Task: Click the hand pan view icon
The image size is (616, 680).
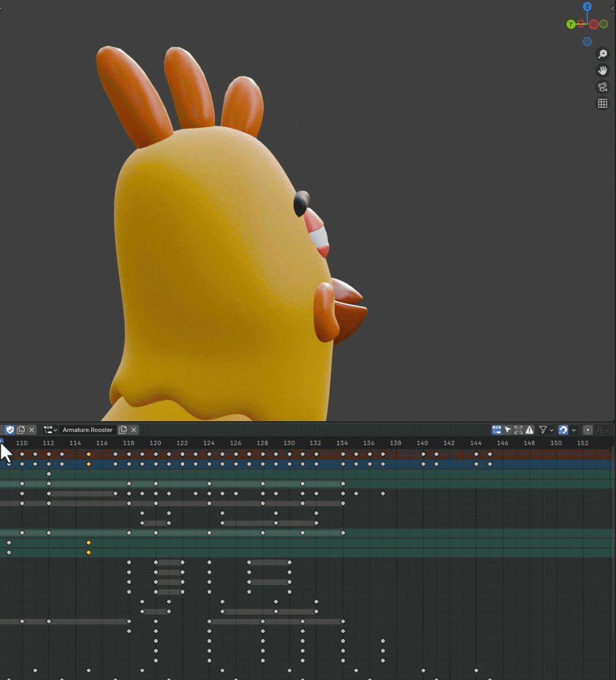Action: [x=602, y=71]
